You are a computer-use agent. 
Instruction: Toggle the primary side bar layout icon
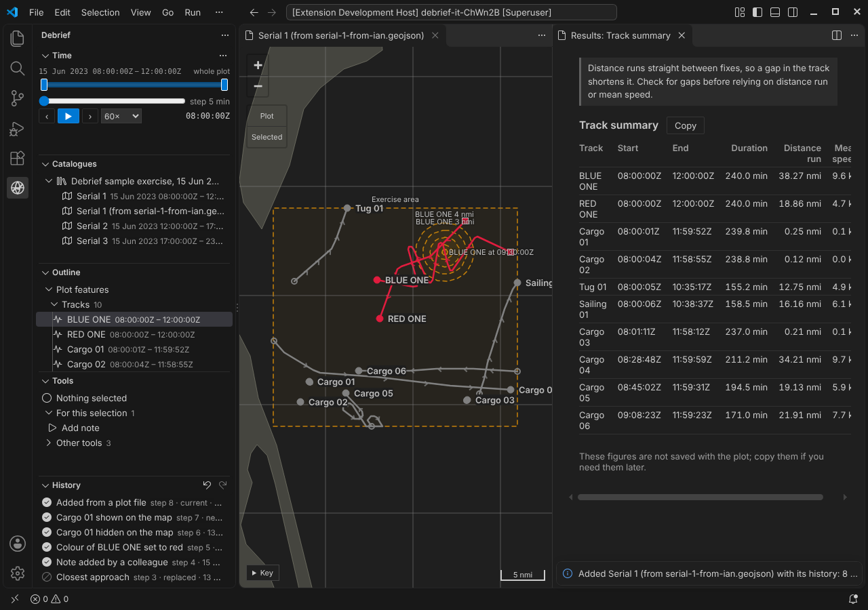tap(757, 12)
